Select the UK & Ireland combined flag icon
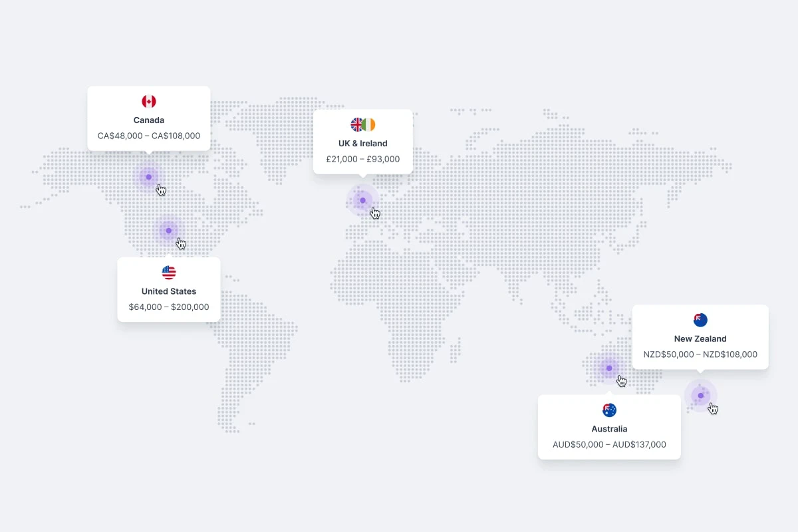798x532 pixels. [x=362, y=124]
